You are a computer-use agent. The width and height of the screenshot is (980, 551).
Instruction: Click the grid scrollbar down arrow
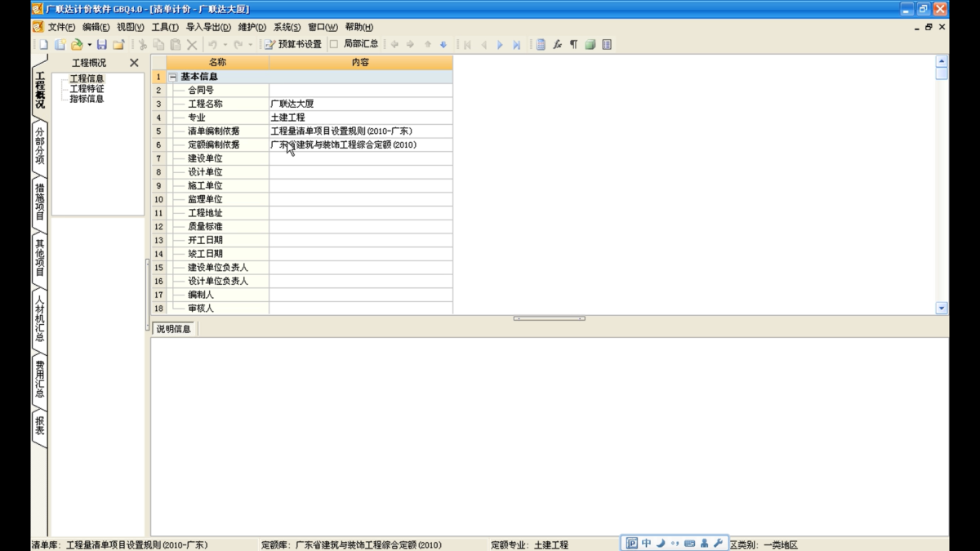point(942,309)
